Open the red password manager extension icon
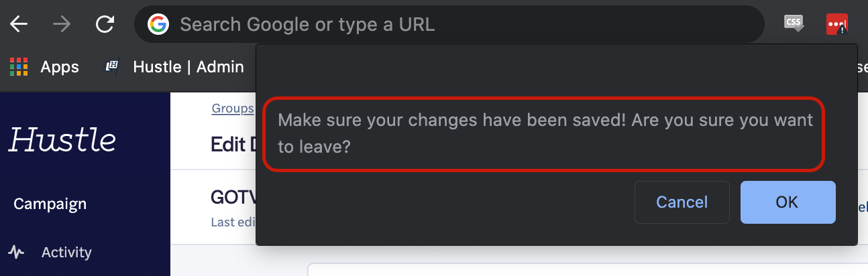Viewport: 868px width, 276px height. coord(836,25)
